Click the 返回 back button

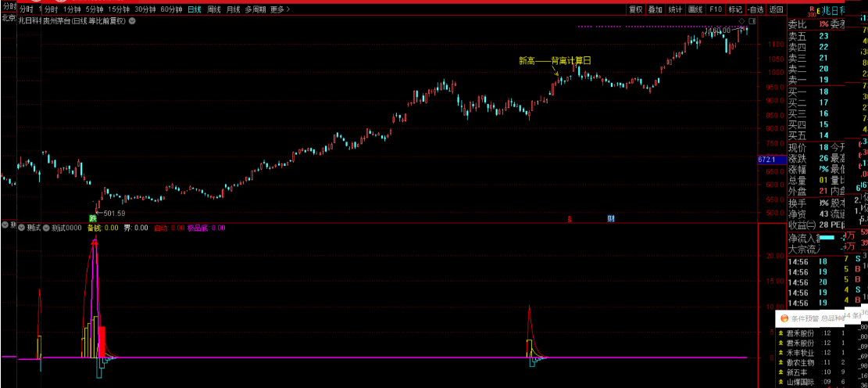tap(776, 9)
